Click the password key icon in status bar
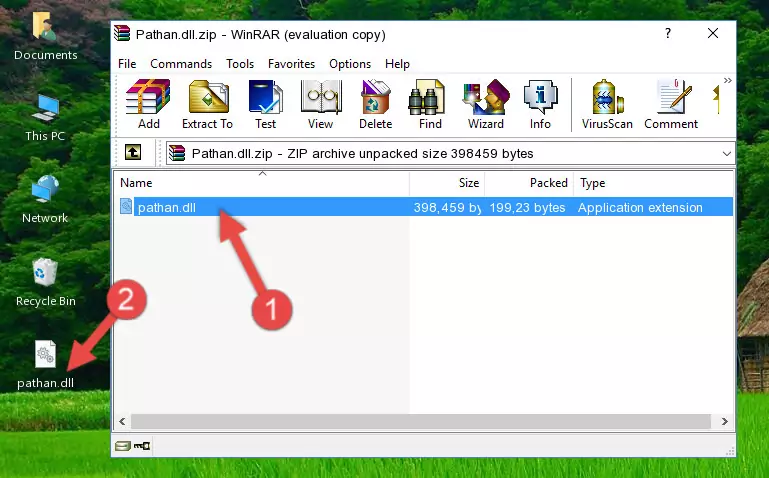The width and height of the screenshot is (769, 478). (x=142, y=446)
